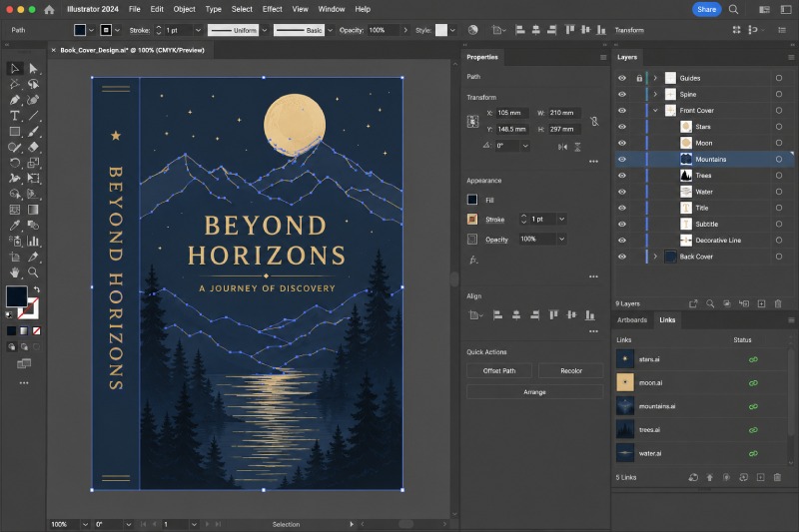Click the fx effects icon in Appearance
This screenshot has height=532, width=799.
[473, 261]
